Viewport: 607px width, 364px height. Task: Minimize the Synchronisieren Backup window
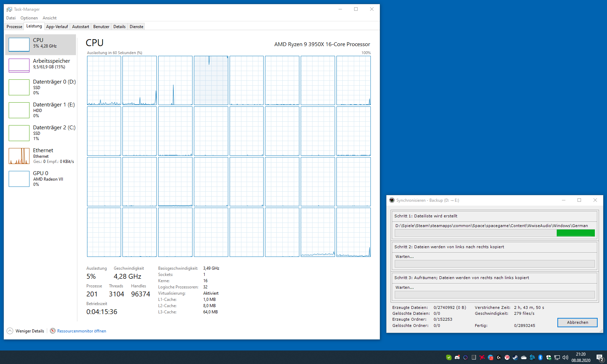[564, 200]
